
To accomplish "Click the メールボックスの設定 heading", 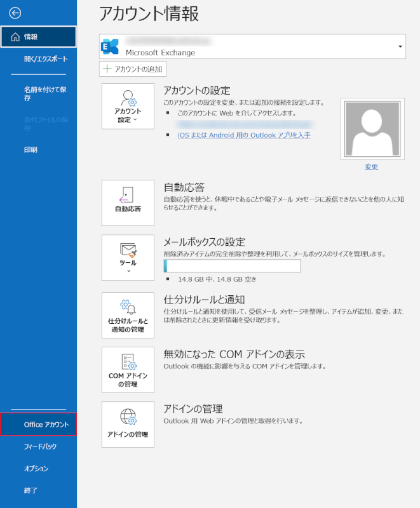I will (x=204, y=242).
